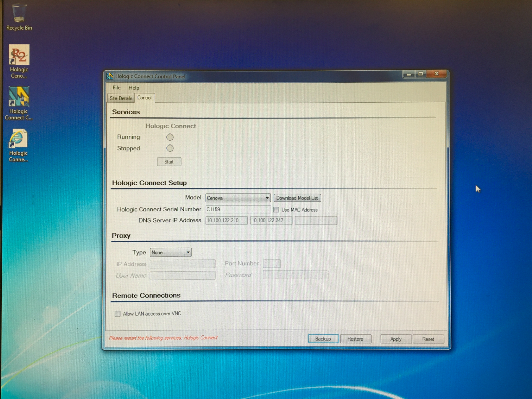Viewport: 532px width, 399px height.
Task: Enable Allow LAN access over VNC
Action: [x=118, y=314]
